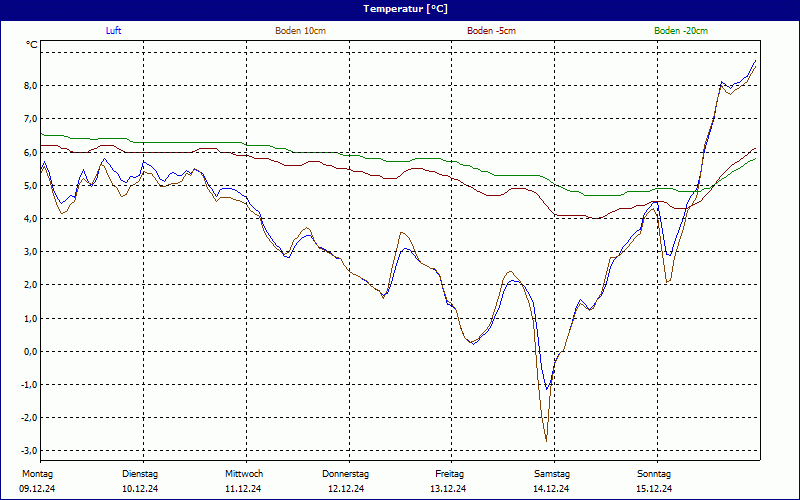Click the 'Freitag' day label

[449, 474]
